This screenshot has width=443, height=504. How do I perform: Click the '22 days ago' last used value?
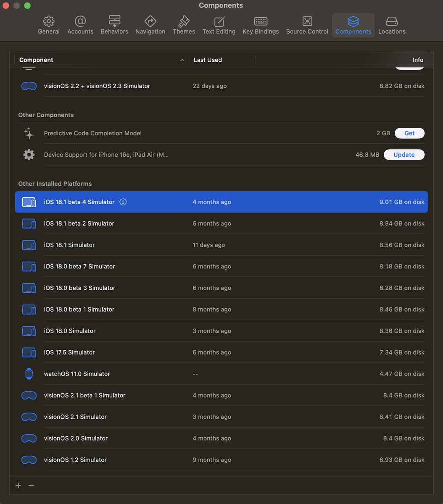(210, 86)
